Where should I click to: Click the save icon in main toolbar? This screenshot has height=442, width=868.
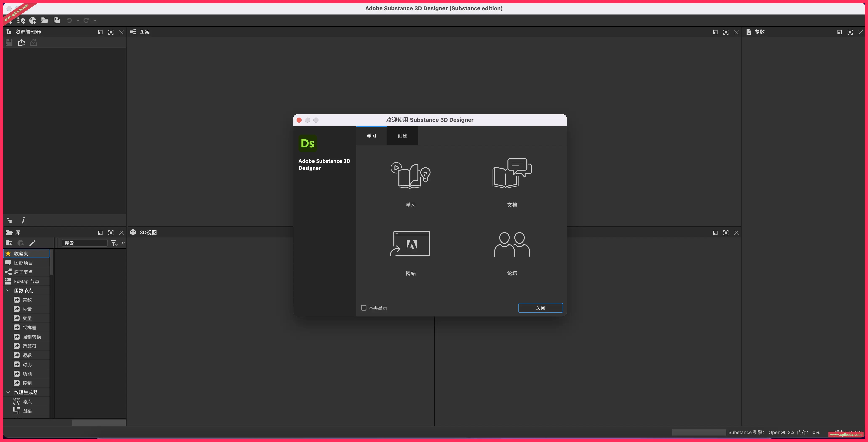(57, 21)
